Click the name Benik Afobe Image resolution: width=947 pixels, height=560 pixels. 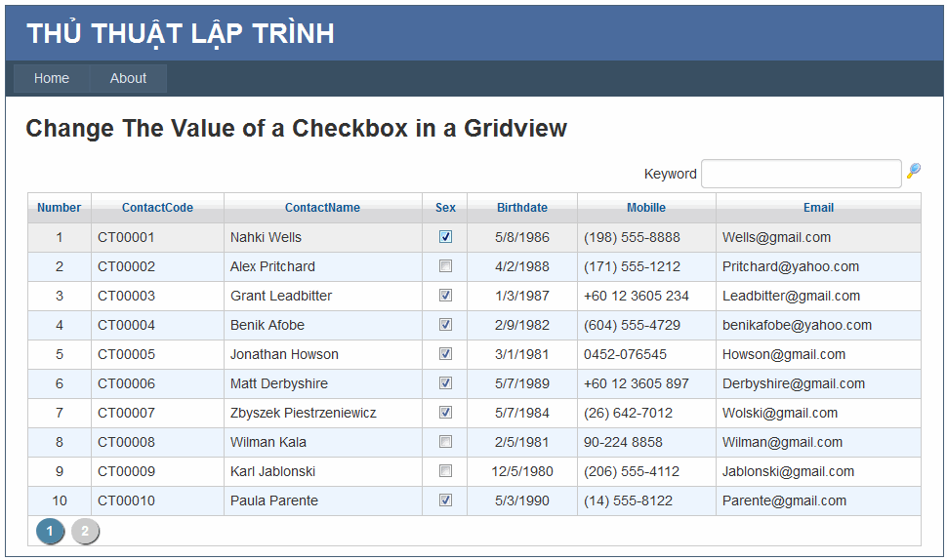point(267,325)
